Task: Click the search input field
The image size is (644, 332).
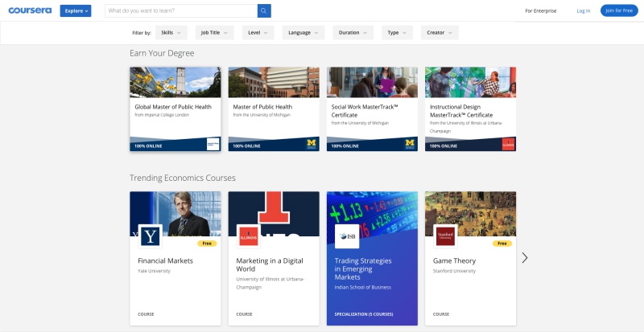Action: tap(181, 10)
